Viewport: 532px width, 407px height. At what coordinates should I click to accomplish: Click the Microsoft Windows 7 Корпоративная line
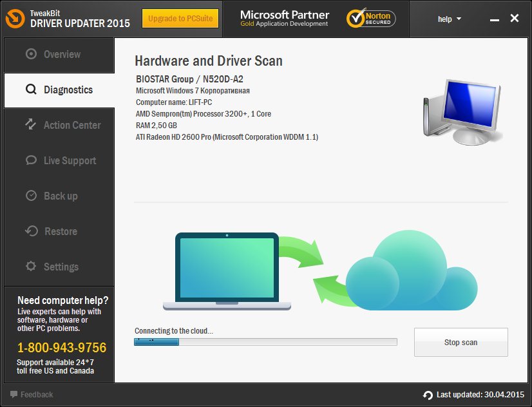[x=193, y=91]
